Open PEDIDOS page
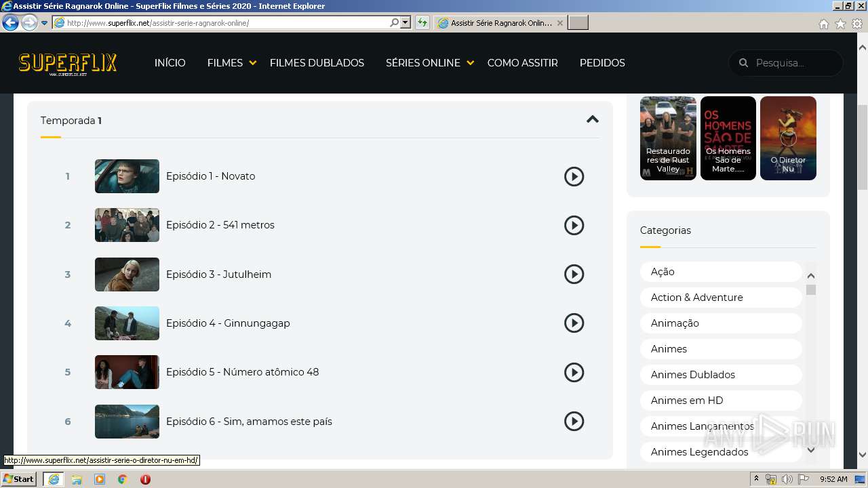868x488 pixels. click(x=602, y=63)
